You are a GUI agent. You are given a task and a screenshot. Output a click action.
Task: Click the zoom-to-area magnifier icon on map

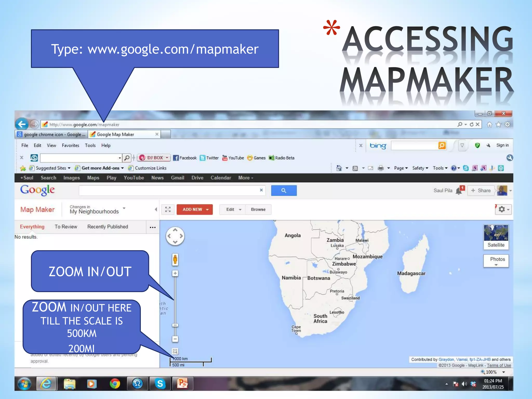[175, 351]
